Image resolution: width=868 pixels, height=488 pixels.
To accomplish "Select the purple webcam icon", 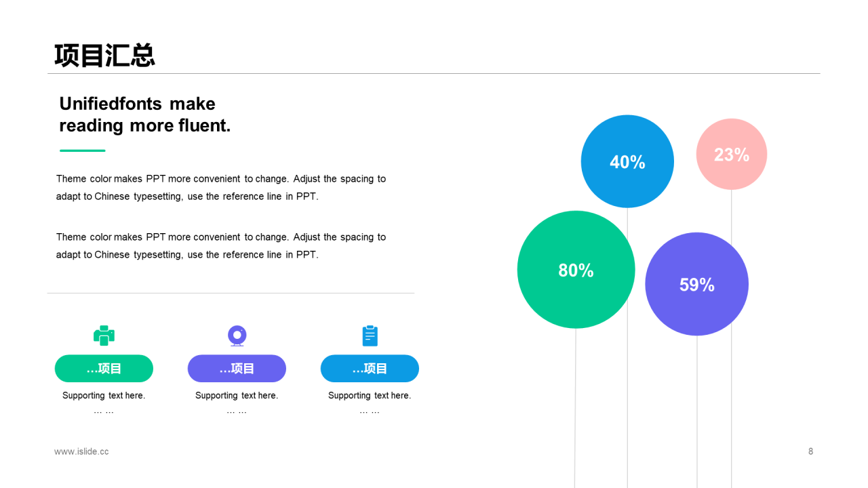I will [x=237, y=335].
